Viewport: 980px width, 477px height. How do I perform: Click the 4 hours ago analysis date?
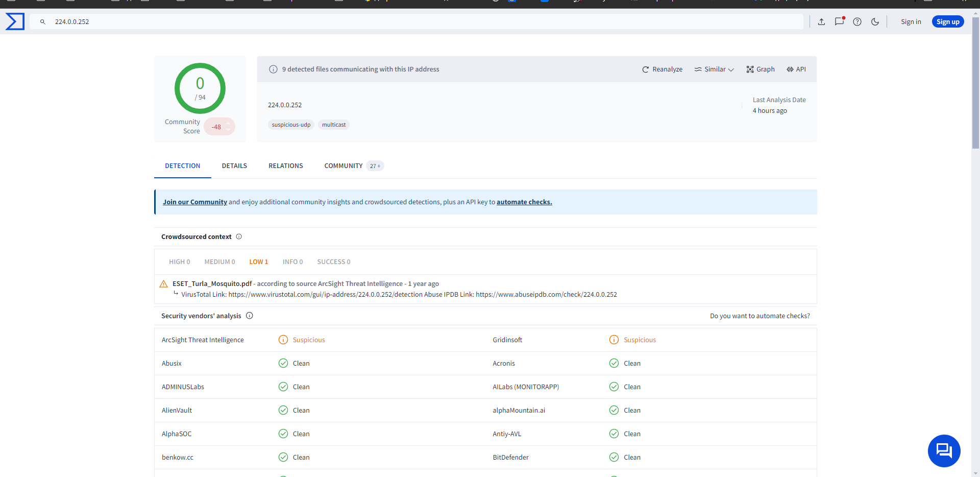click(x=770, y=111)
